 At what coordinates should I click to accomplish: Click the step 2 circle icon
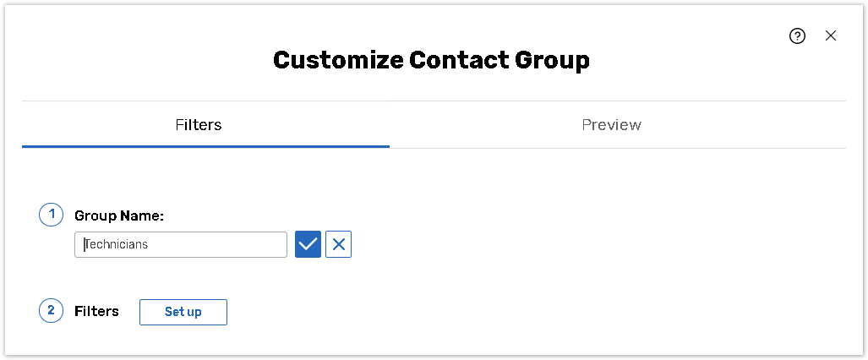click(52, 311)
